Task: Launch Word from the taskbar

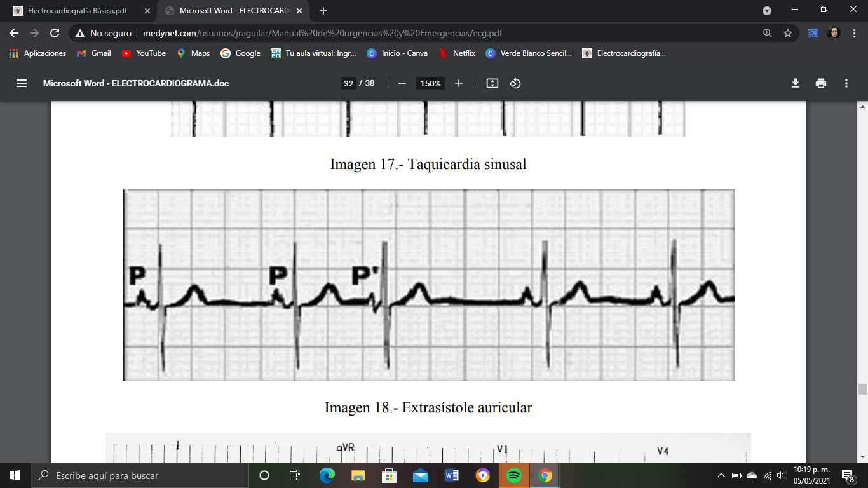Action: 452,475
